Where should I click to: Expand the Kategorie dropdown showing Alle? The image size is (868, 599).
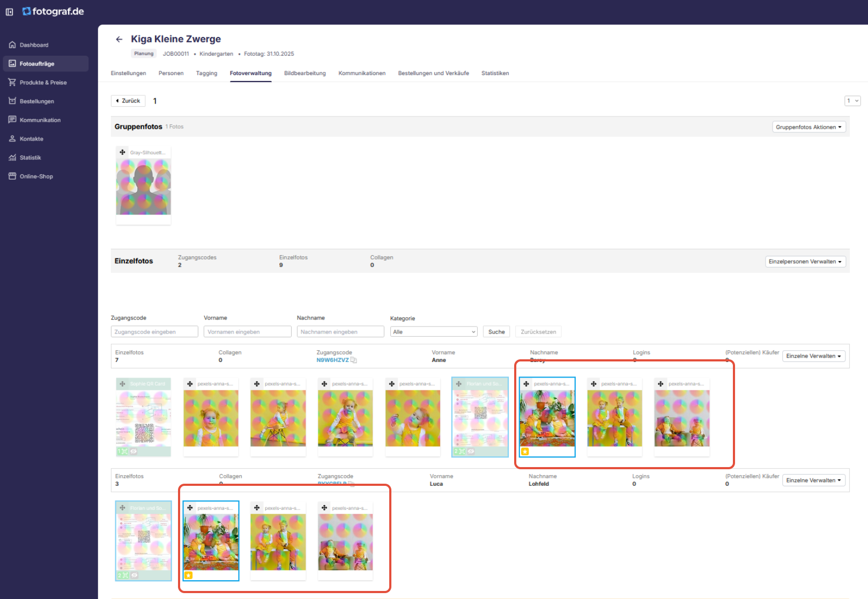[x=434, y=332]
